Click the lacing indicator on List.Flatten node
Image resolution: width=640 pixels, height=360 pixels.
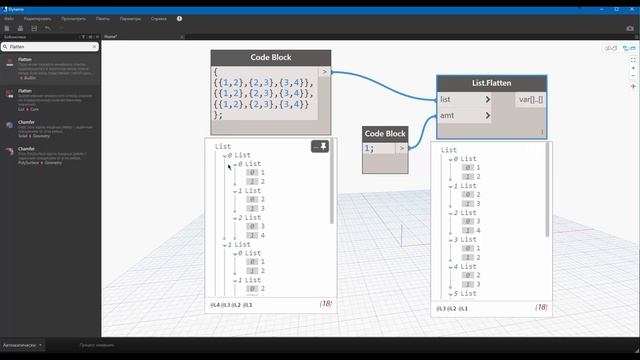[542, 131]
